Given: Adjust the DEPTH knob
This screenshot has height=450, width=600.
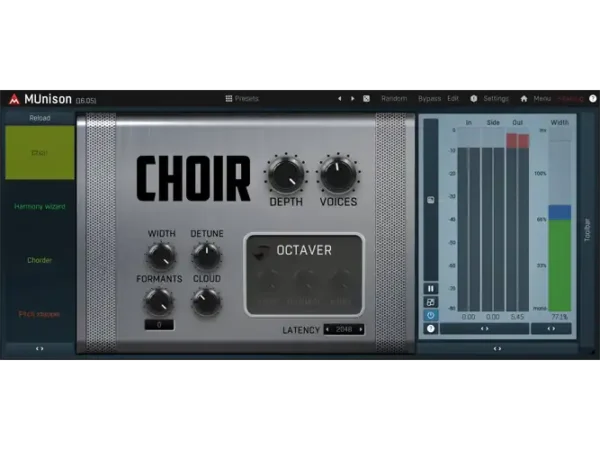Looking at the screenshot, I should (x=286, y=174).
